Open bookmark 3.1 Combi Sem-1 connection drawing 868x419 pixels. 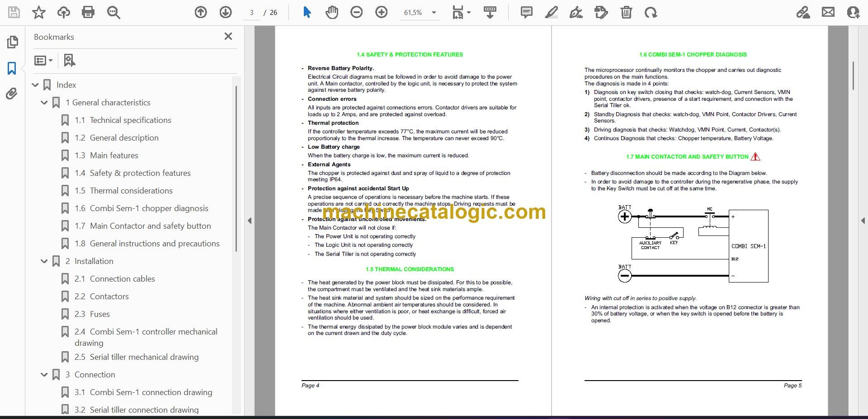pyautogui.click(x=143, y=392)
